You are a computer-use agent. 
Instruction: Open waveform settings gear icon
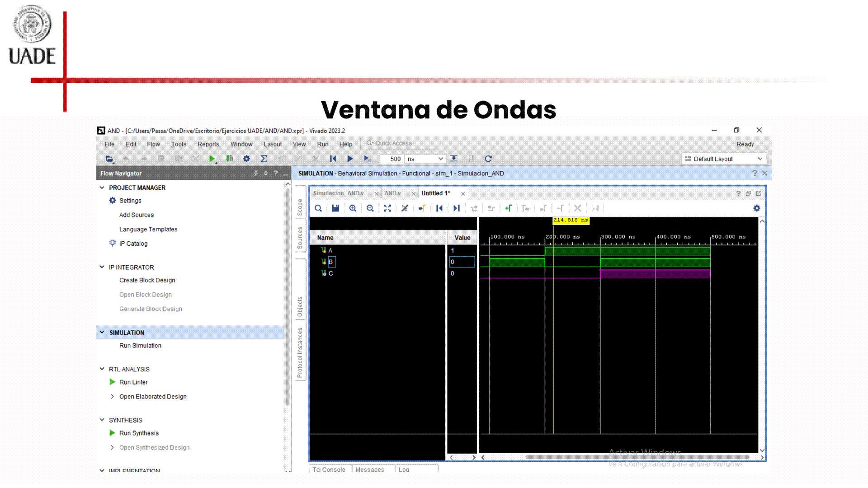pyautogui.click(x=756, y=208)
